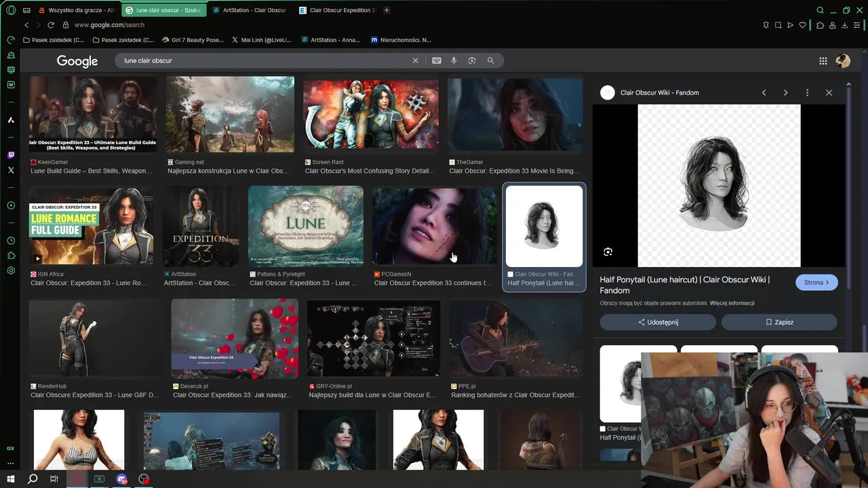Image resolution: width=868 pixels, height=488 pixels.
Task: Click the address bar URL
Action: tap(109, 25)
